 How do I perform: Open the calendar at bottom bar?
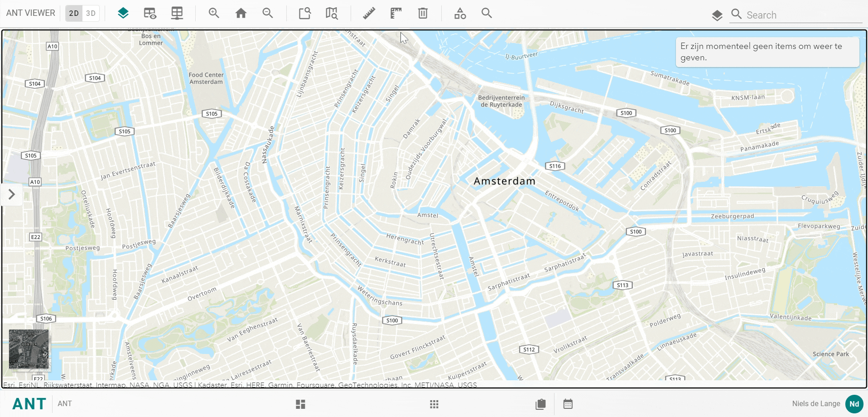point(568,404)
